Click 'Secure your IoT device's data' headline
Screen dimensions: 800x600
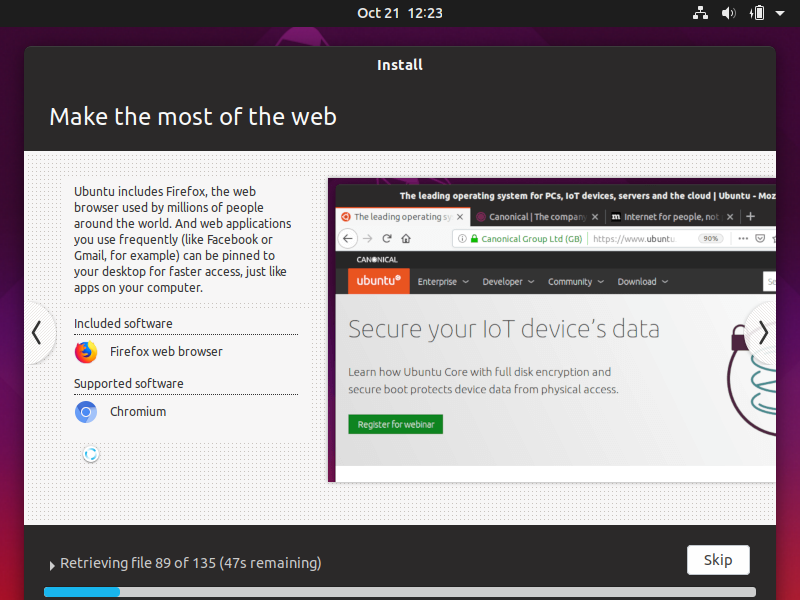(504, 329)
